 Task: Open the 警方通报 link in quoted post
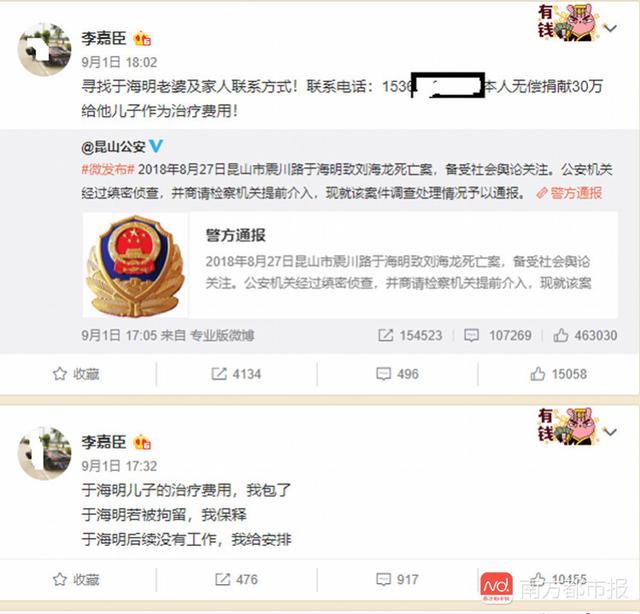click(x=569, y=193)
